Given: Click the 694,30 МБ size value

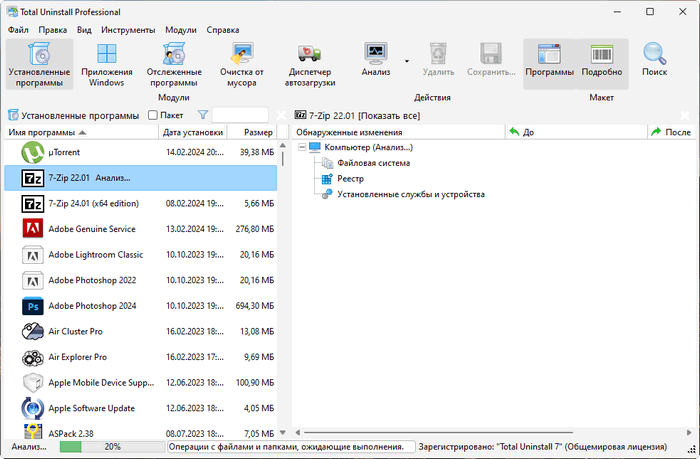Looking at the screenshot, I should pos(255,306).
